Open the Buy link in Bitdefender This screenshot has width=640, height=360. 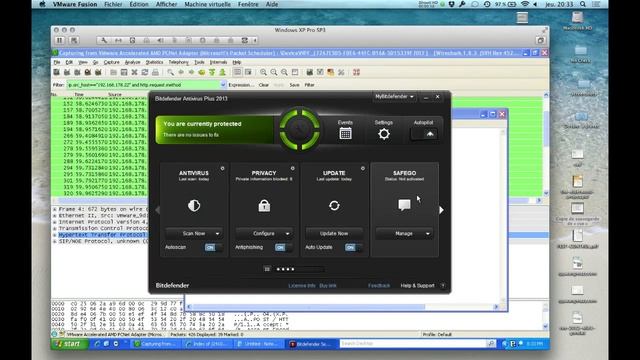point(328,286)
